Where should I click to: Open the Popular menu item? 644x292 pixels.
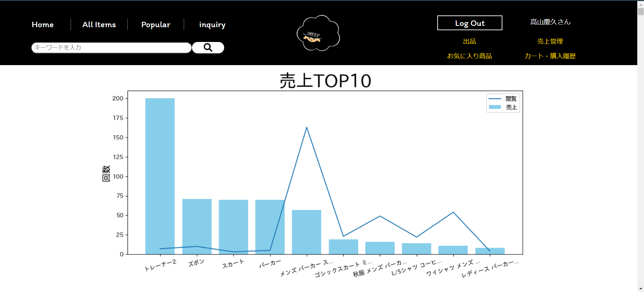coord(156,25)
